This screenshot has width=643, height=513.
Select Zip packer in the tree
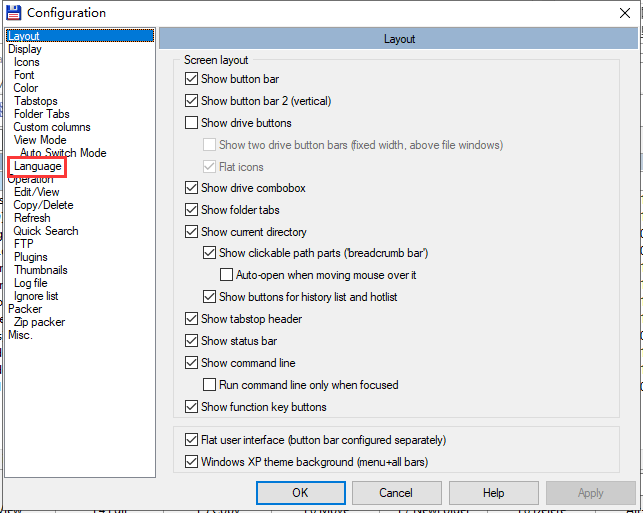40,322
